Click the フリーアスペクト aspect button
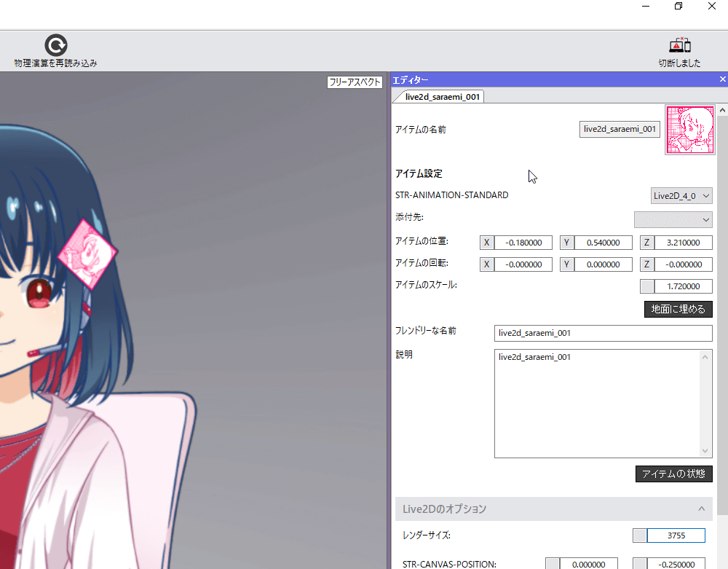 coord(355,82)
